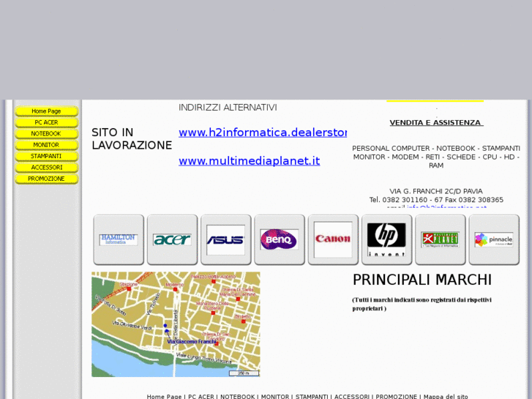
Task: Click the info@h2informatica email link
Action: tap(446, 206)
